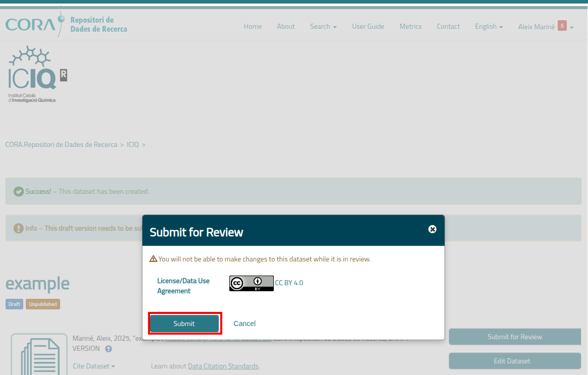This screenshot has width=588, height=375.
Task: Click the ICIQ institute logo
Action: pyautogui.click(x=38, y=74)
